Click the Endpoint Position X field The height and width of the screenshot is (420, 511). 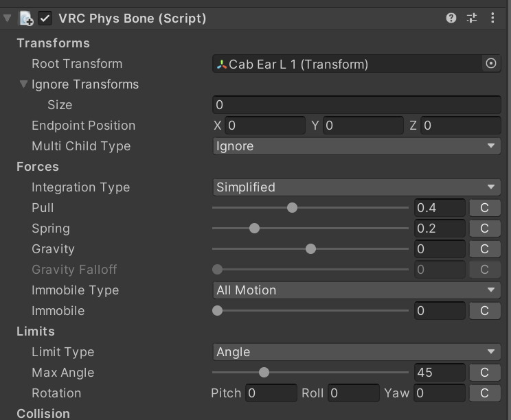pyautogui.click(x=264, y=126)
